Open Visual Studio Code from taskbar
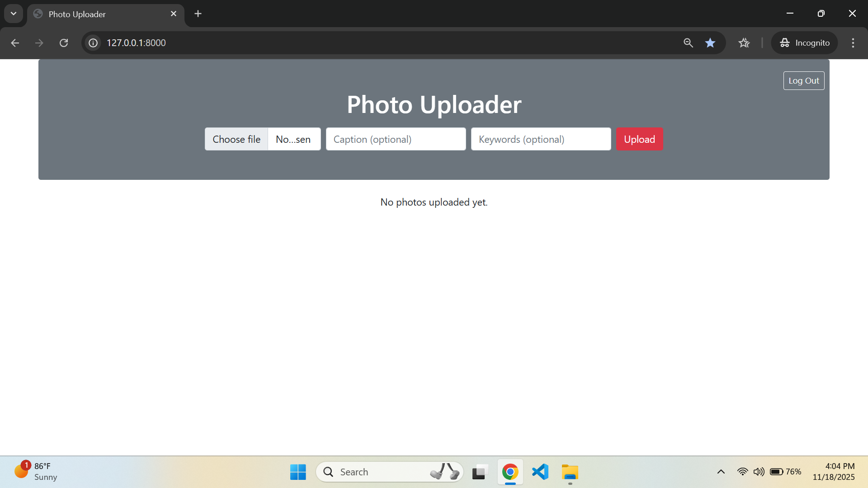Screen dimensions: 868x488 coord(540,472)
